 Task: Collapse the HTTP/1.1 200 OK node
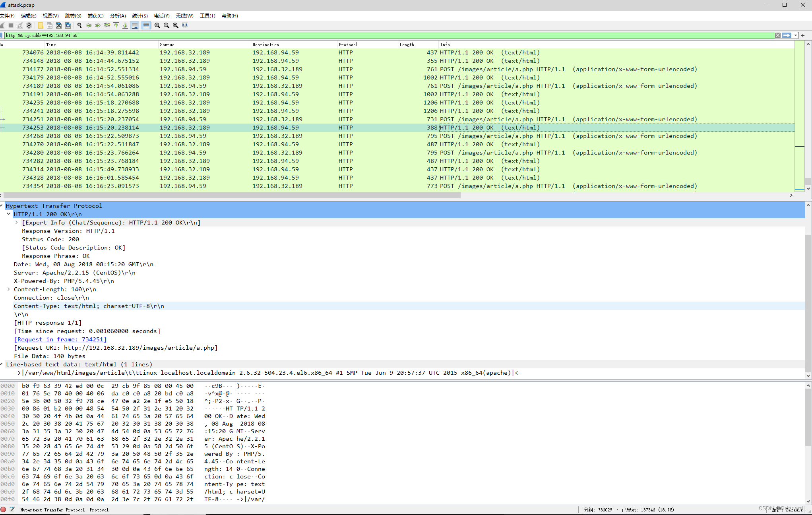[x=9, y=214]
